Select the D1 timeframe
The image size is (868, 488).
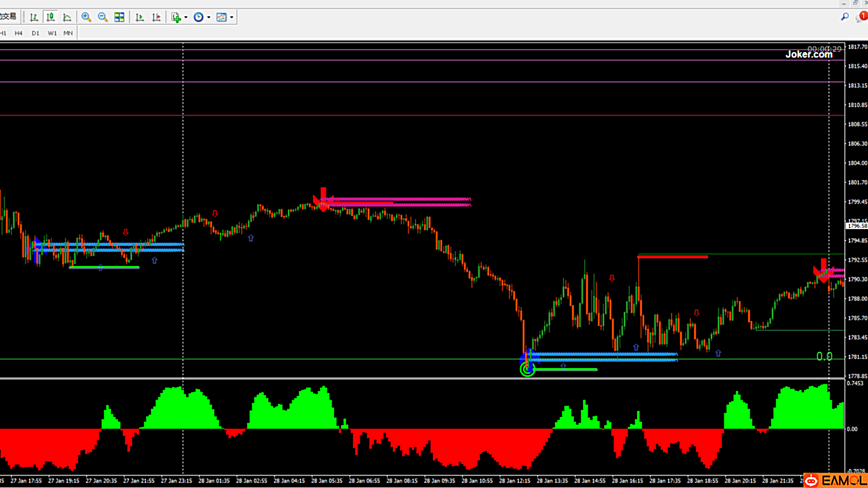(x=35, y=33)
